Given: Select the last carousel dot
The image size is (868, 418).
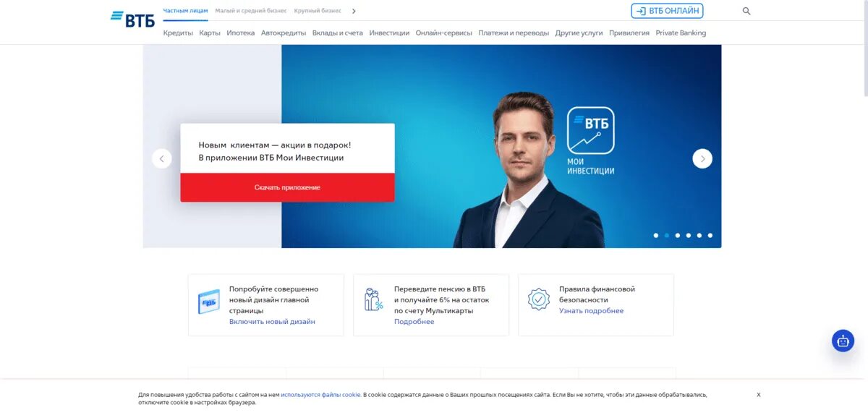Looking at the screenshot, I should click(710, 235).
